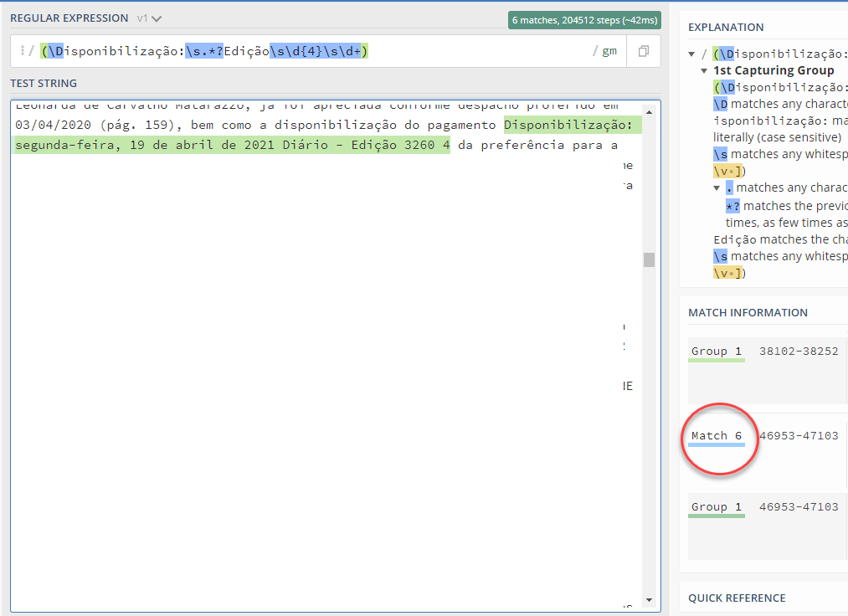The height and width of the screenshot is (616, 848).
Task: Click the EXPLANATION panel header
Action: [x=726, y=28]
